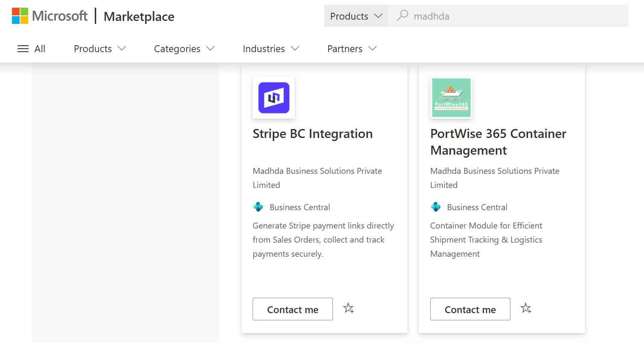Click Business Central icon on Stripe card
Viewport: 644px width, 343px height.
point(258,207)
